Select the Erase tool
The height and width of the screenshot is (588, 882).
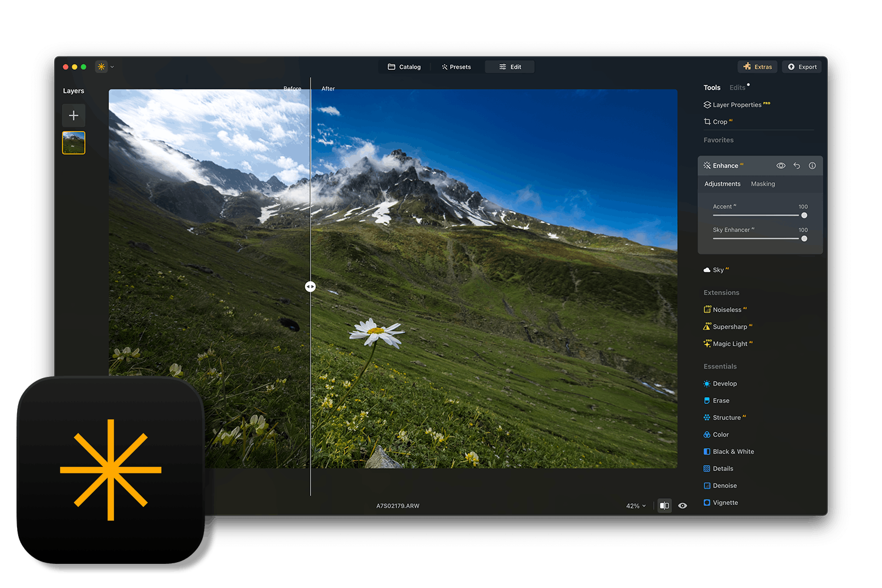click(716, 401)
